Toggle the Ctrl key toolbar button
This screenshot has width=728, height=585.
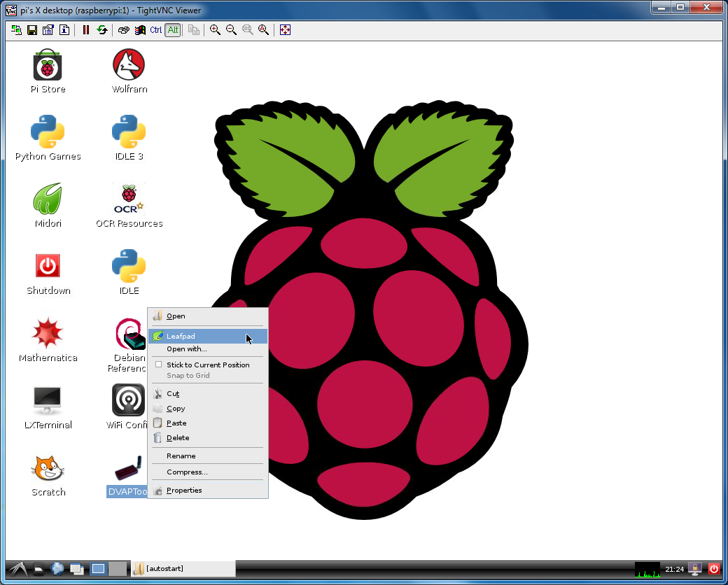[x=156, y=30]
